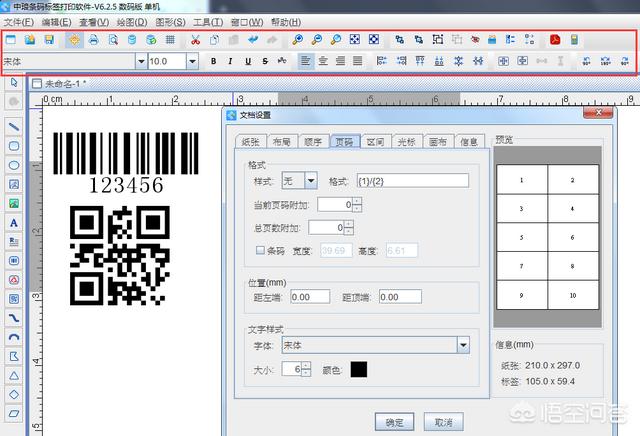The image size is (640, 436).
Task: Expand the toolbar font size dropdown
Action: (x=192, y=62)
